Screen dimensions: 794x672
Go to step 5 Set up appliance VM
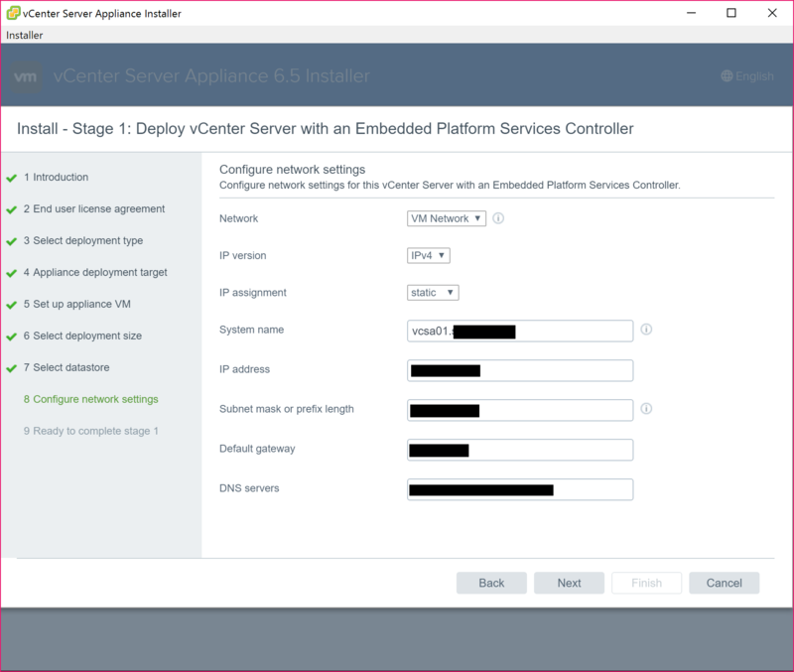point(77,304)
